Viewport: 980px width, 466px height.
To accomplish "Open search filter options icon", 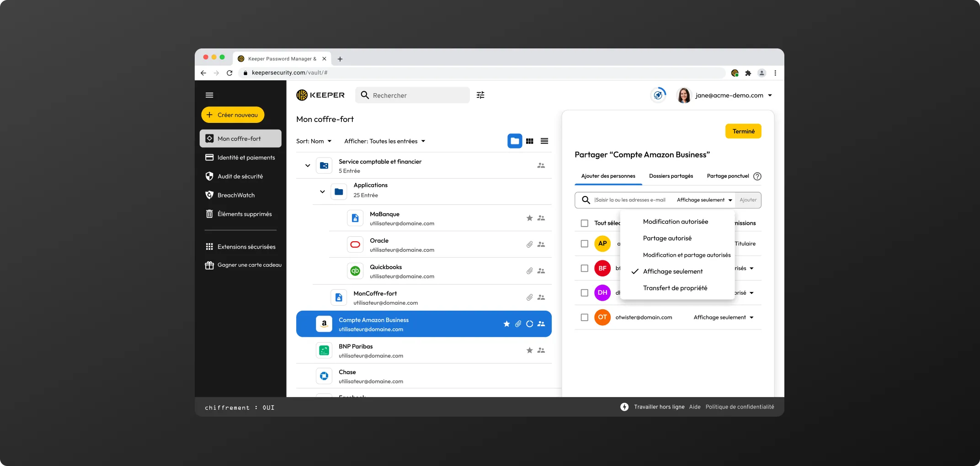I will (480, 95).
